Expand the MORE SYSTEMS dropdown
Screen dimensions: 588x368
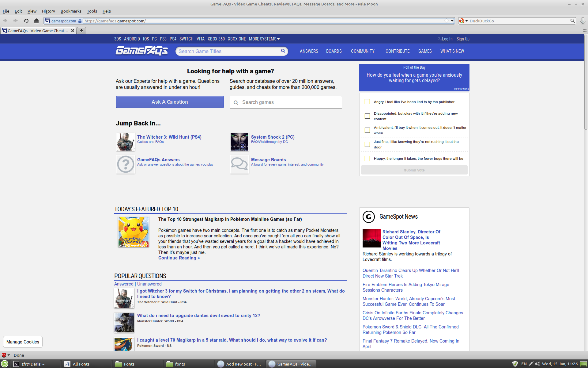click(264, 39)
